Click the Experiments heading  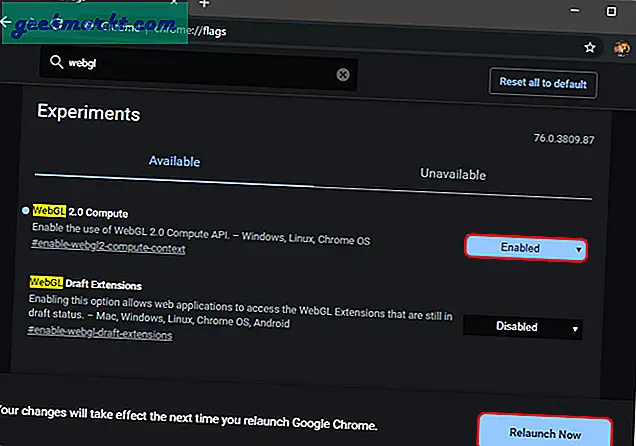88,112
